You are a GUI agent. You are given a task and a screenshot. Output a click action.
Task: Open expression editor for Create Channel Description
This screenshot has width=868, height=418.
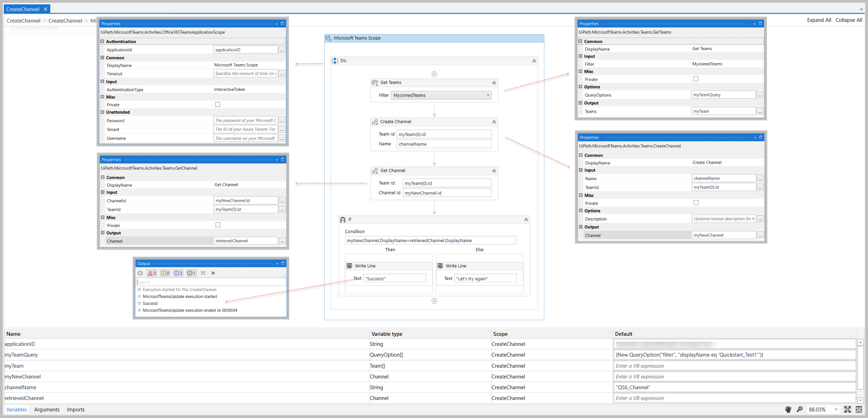click(760, 219)
